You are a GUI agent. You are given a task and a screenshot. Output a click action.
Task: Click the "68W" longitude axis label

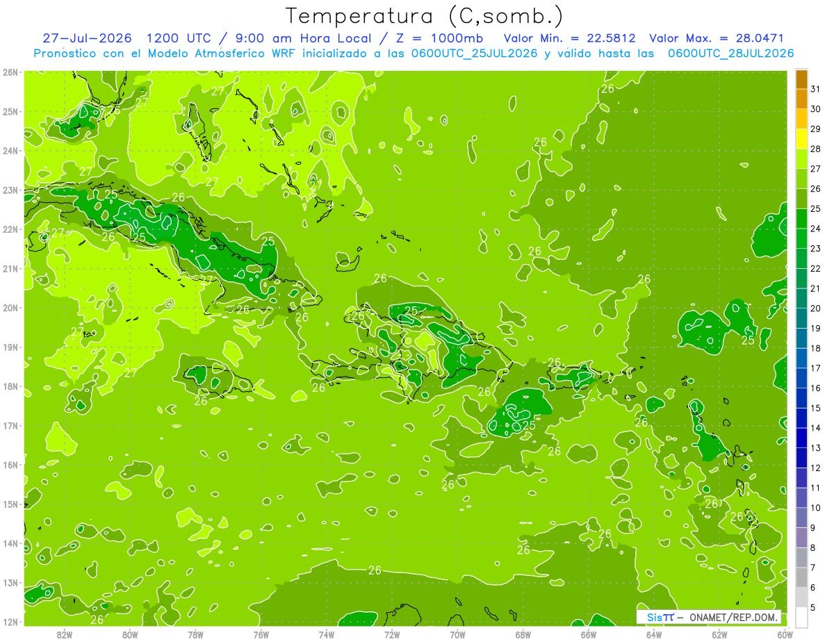point(523,634)
